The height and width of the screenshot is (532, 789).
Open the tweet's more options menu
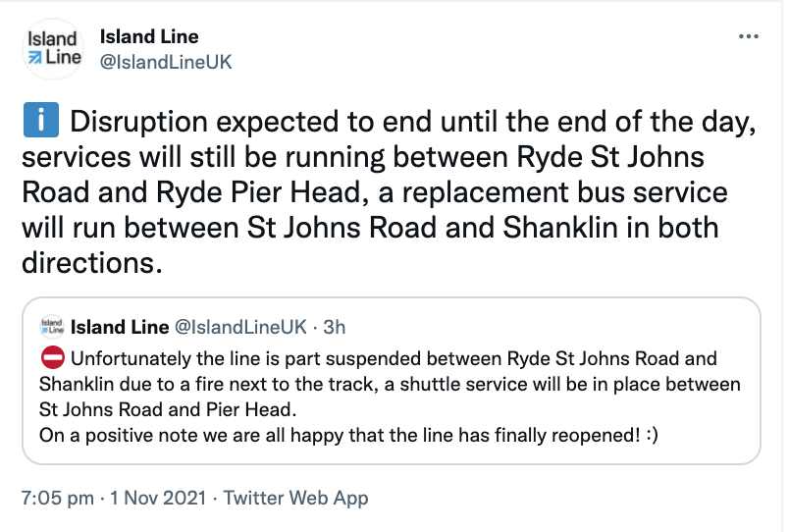click(747, 37)
